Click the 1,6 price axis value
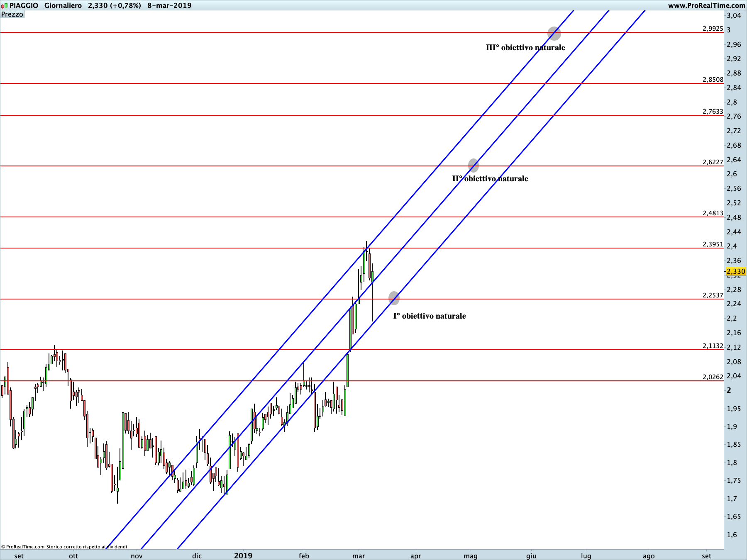The width and height of the screenshot is (747, 560). (x=732, y=535)
